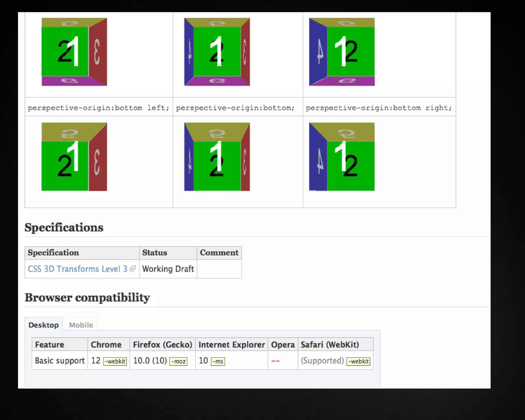Click the -moz badge in Firefox column

[178, 361]
